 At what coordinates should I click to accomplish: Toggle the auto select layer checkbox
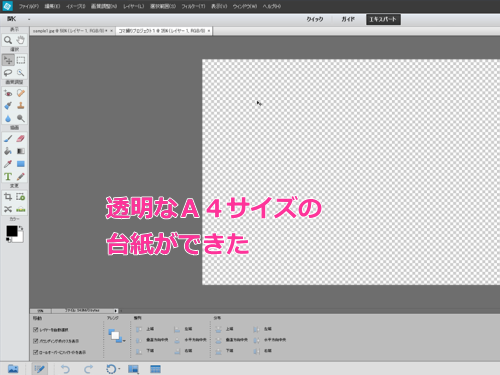pyautogui.click(x=36, y=330)
